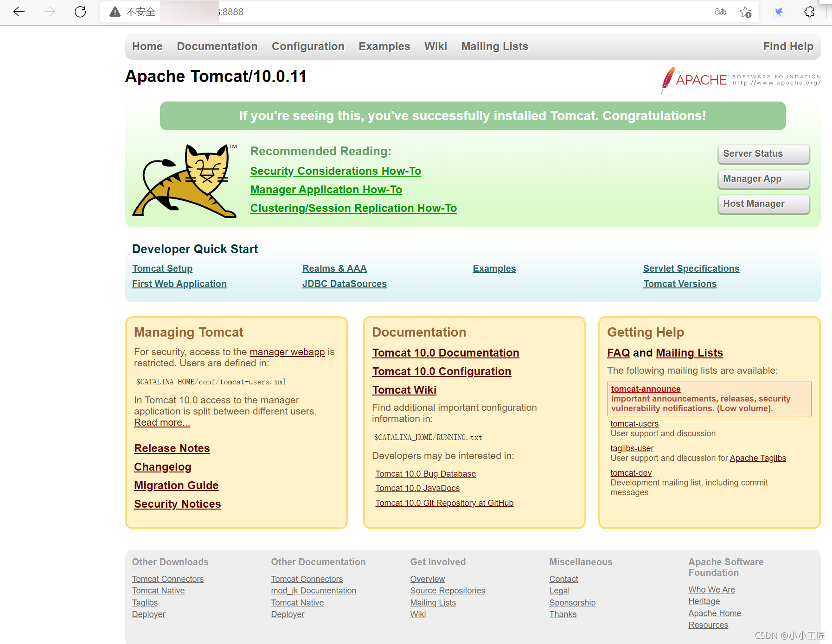Visit the tomcat-announce mailing list link
This screenshot has width=832, height=644.
[646, 389]
